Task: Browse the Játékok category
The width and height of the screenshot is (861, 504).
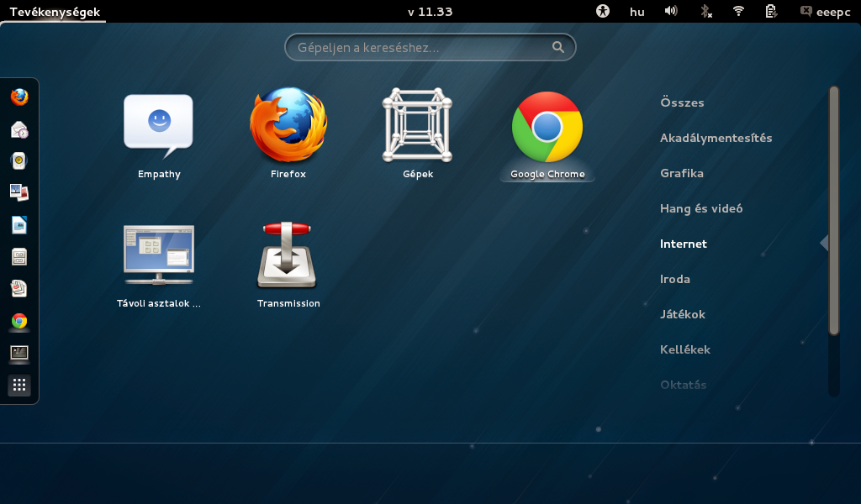Action: 683,314
